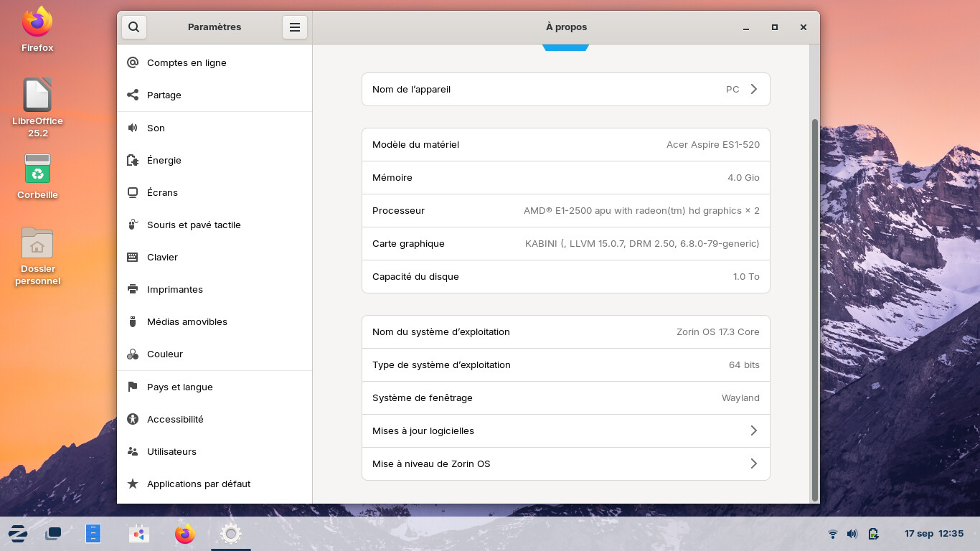This screenshot has width=980, height=551.
Task: Click the Écrans monitor icon
Action: tap(133, 193)
